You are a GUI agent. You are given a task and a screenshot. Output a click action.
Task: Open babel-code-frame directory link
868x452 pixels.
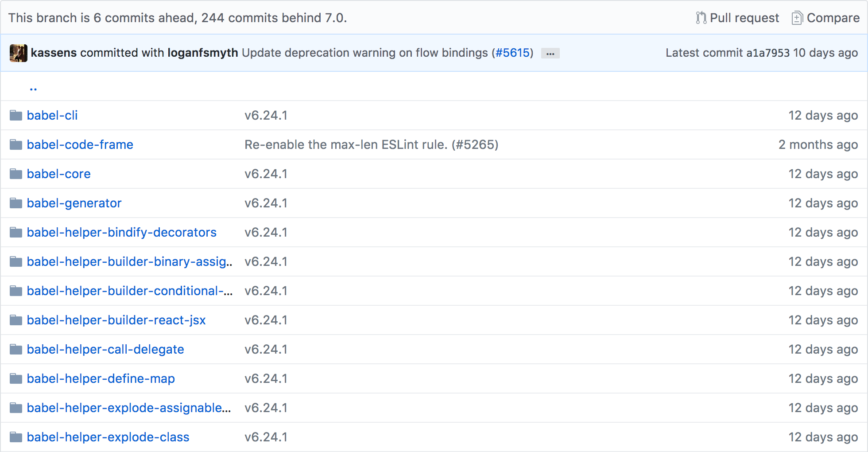point(80,144)
